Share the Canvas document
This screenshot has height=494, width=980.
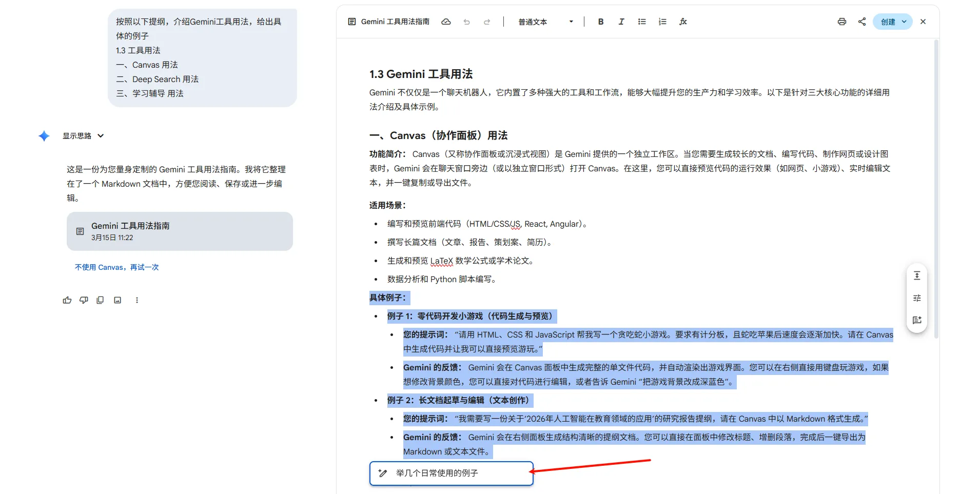862,22
